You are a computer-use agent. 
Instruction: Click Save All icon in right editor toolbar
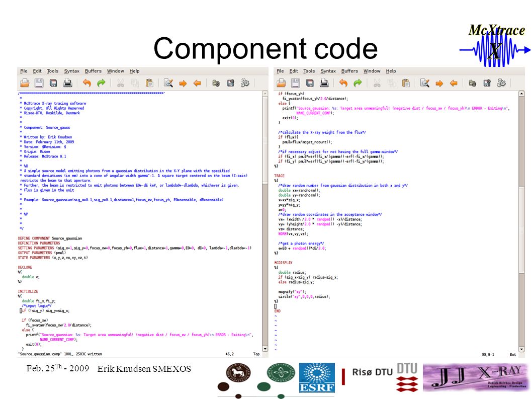point(310,83)
